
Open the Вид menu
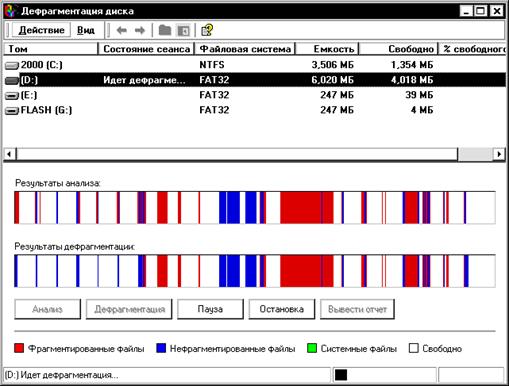(86, 30)
